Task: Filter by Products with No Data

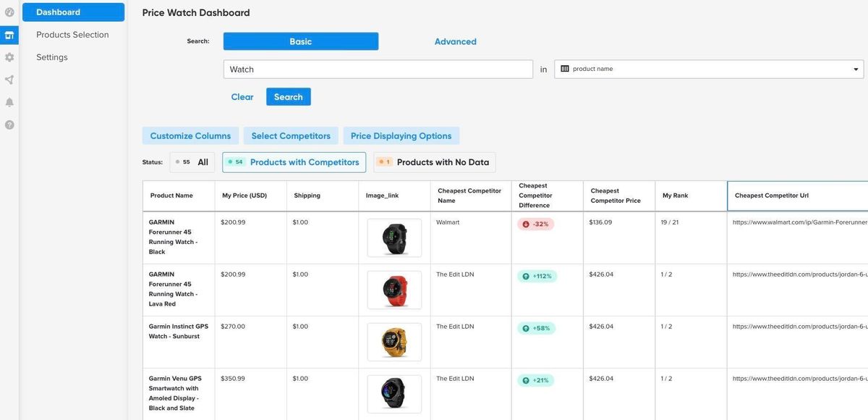Action: (x=435, y=162)
